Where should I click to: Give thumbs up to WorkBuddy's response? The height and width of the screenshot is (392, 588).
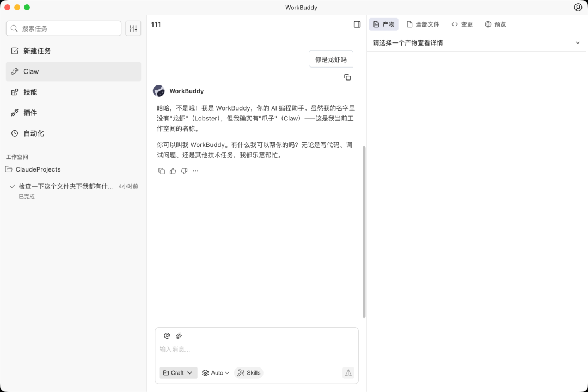[x=173, y=170]
